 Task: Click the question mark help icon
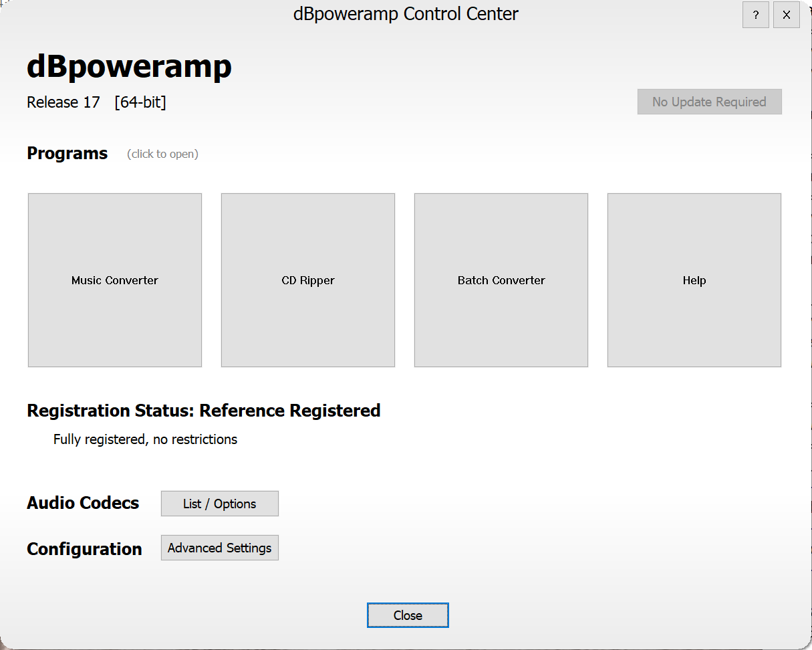pyautogui.click(x=755, y=15)
